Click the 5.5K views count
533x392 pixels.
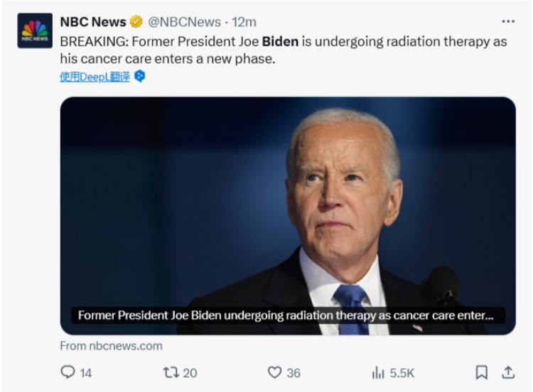click(x=401, y=372)
